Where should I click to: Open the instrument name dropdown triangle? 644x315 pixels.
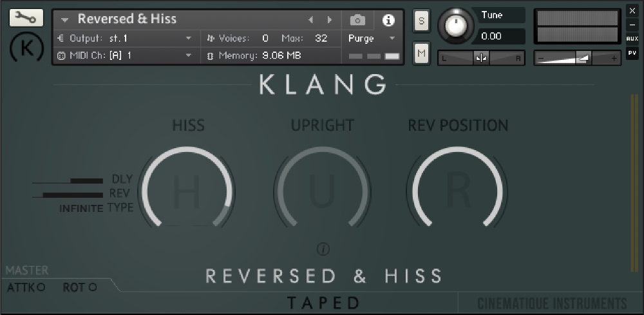(x=64, y=20)
